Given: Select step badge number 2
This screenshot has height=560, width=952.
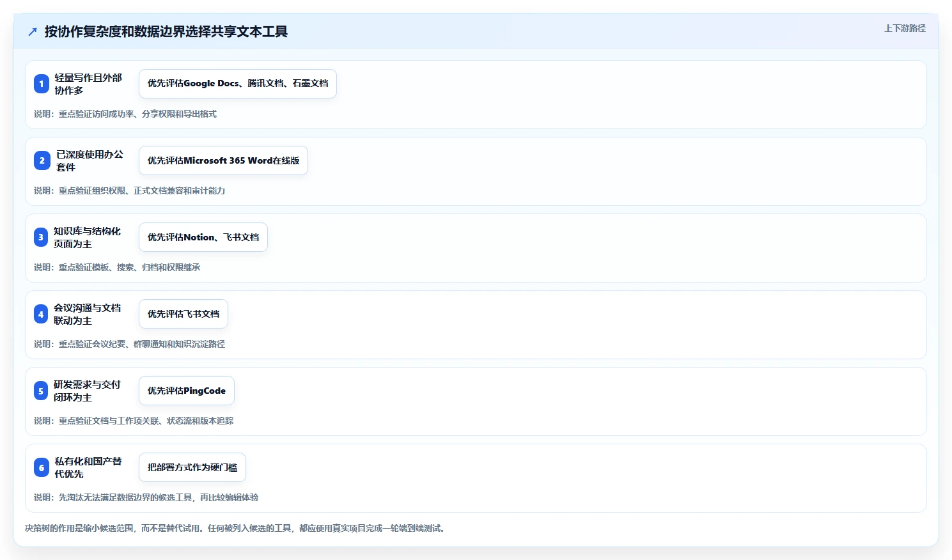Looking at the screenshot, I should coord(42,160).
